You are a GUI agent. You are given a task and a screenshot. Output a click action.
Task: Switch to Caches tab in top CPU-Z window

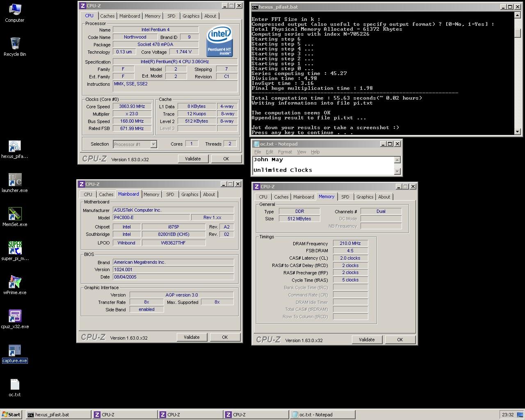(107, 16)
